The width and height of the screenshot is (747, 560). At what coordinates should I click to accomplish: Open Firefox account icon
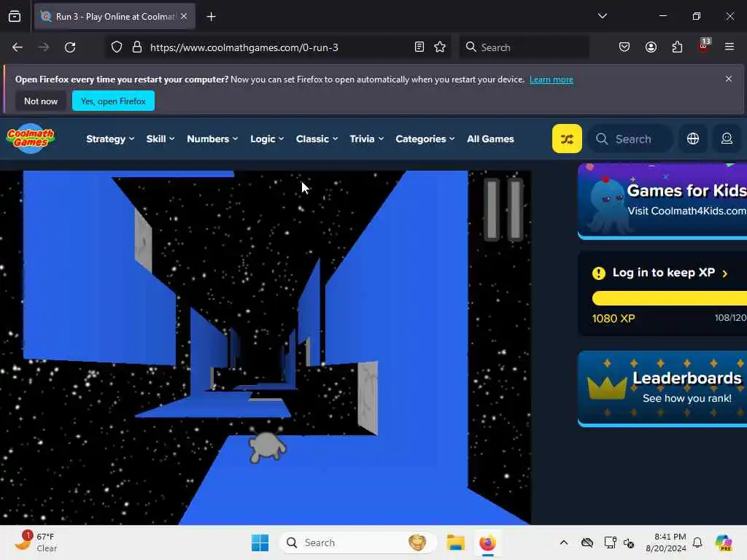[x=651, y=47]
